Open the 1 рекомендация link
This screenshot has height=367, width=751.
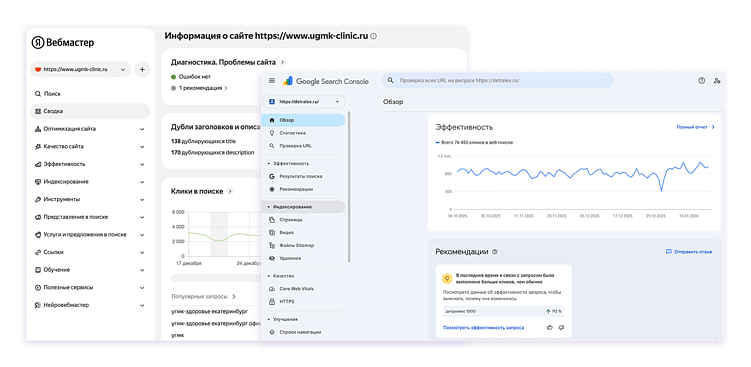[x=203, y=88]
